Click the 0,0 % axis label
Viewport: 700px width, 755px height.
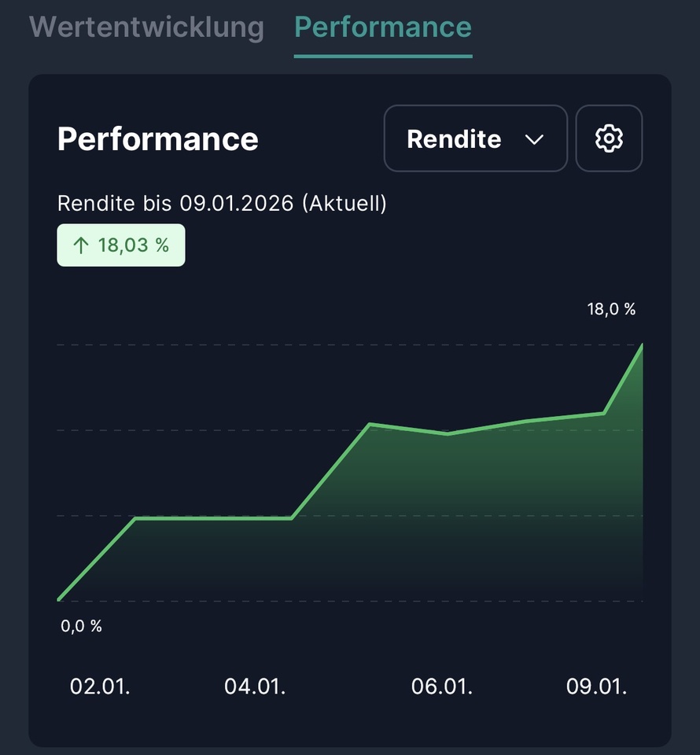click(81, 626)
